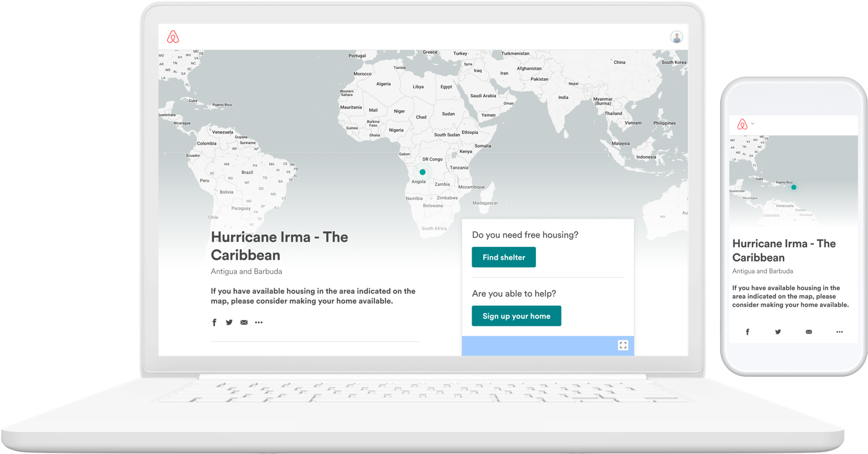Click the Peru label on the laptop map
This screenshot has height=454, width=868.
click(204, 181)
